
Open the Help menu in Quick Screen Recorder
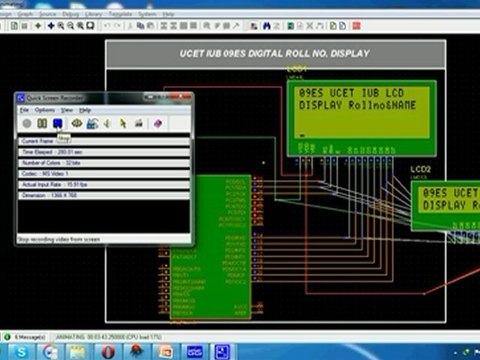tap(85, 110)
